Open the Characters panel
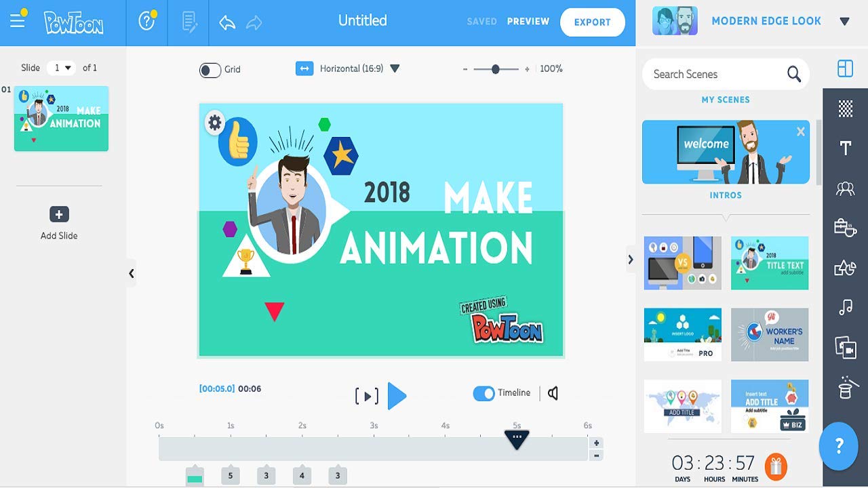The width and height of the screenshot is (868, 488). 845,188
